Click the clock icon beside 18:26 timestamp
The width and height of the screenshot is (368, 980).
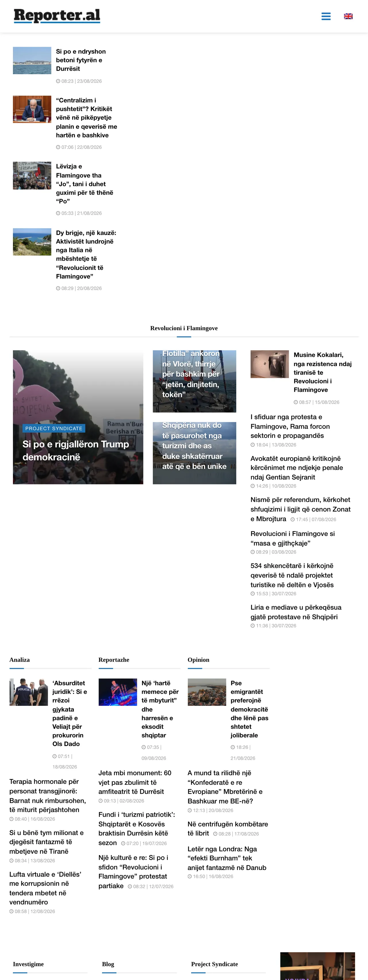coord(232,747)
